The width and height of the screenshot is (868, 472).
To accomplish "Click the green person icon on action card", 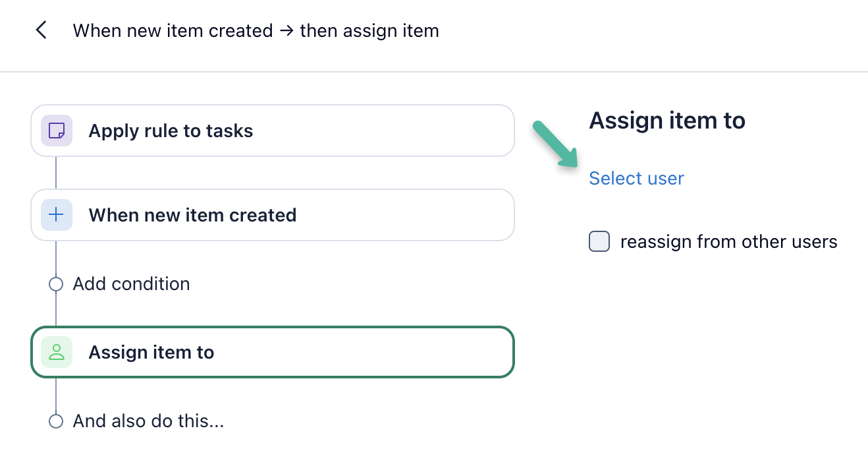I will tap(57, 352).
